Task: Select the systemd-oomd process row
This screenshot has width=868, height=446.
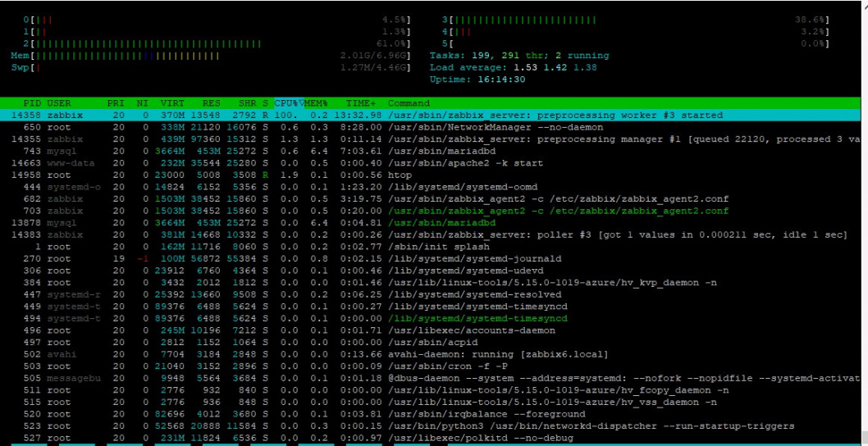Action: point(431,187)
